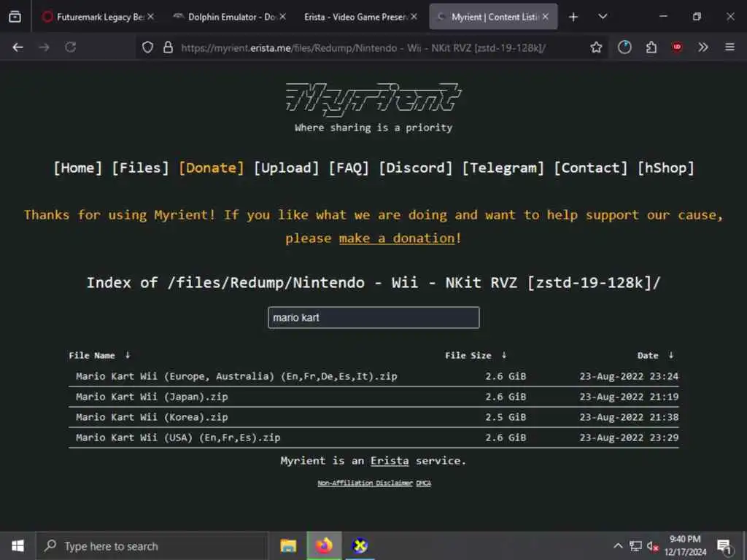
Task: Show more tools overflow chevron
Action: (x=703, y=47)
